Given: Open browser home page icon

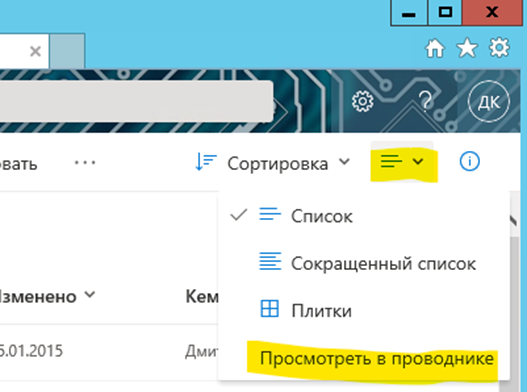Looking at the screenshot, I should 435,48.
